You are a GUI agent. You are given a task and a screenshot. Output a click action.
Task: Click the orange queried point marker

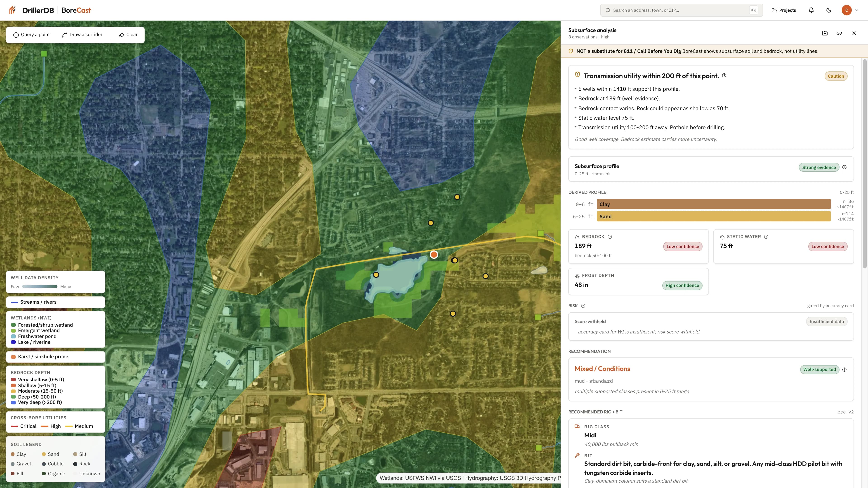[x=434, y=255]
